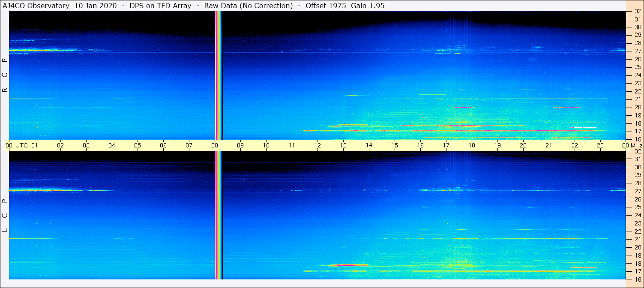Click the "10 Jan 2020" date in header
Screen dimensions: 644x288
click(x=95, y=6)
